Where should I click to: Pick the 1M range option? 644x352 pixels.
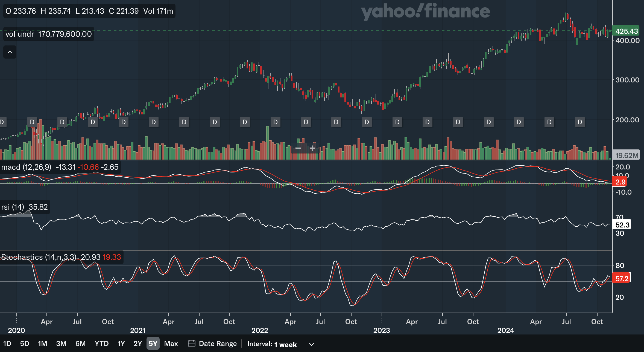pos(42,344)
